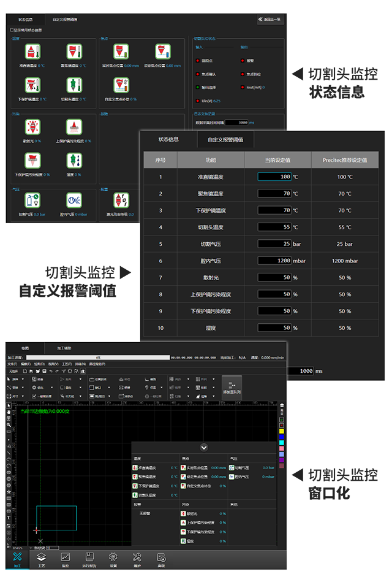The image size is (392, 585).
Task: Collapse the status panel with the chevron-down button
Action: click(x=204, y=448)
